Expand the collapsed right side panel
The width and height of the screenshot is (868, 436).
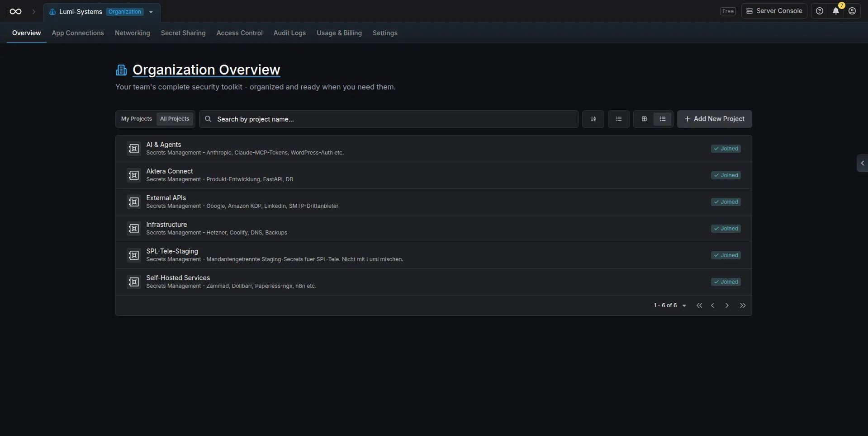pos(862,163)
